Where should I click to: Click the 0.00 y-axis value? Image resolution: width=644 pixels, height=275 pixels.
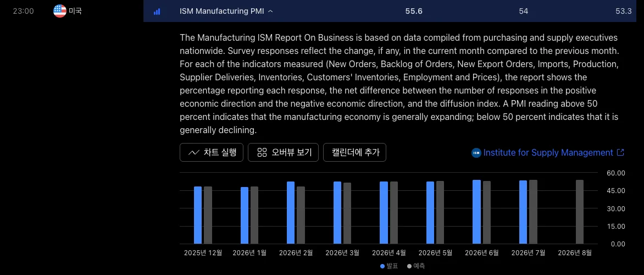point(618,244)
